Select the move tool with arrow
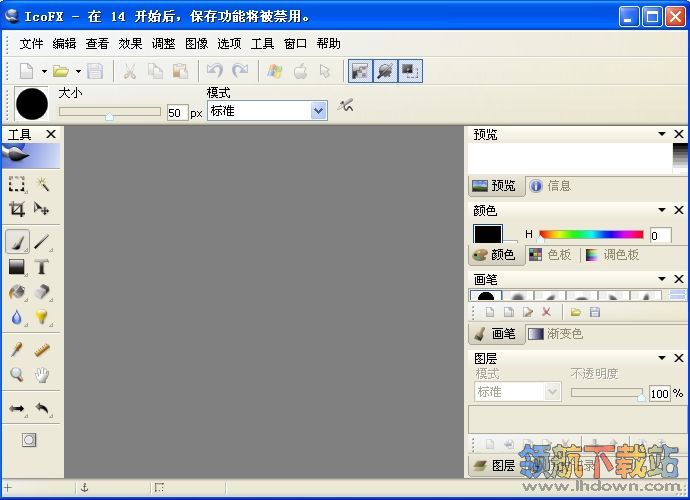The height and width of the screenshot is (500, 690). click(x=42, y=209)
